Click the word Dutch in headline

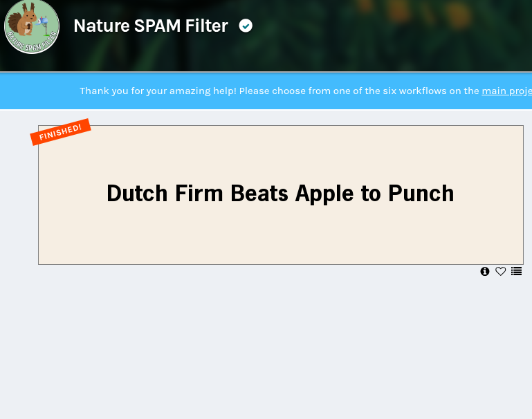point(137,194)
